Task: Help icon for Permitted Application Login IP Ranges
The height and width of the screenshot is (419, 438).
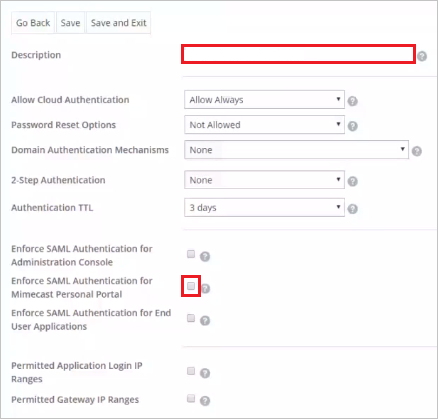Action: (205, 373)
